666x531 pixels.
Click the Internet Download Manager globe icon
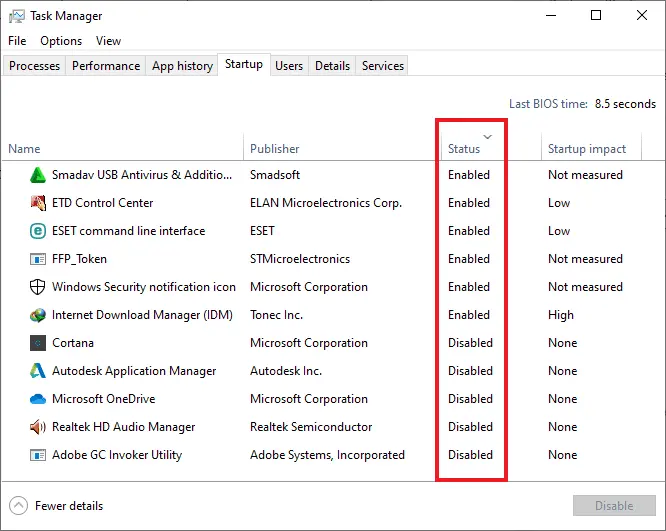click(38, 315)
